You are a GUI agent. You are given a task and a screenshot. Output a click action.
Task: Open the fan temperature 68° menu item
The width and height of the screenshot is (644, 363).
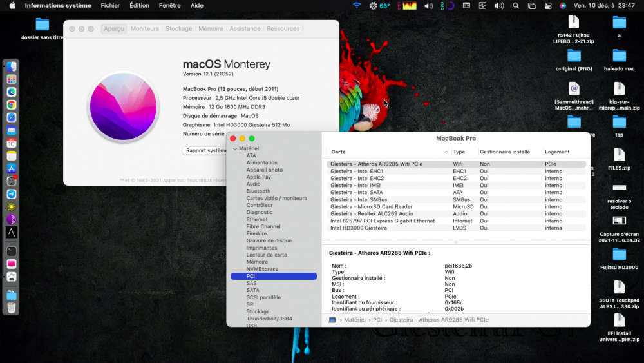[379, 5]
